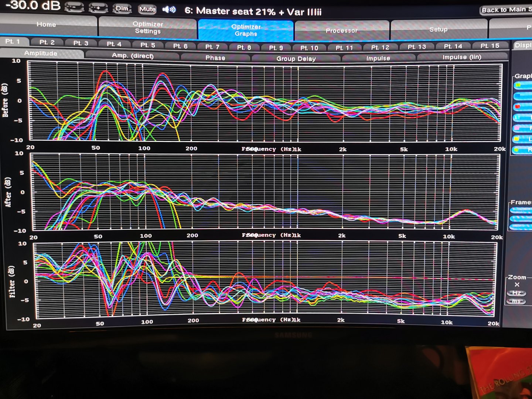Screen dimensions: 532x399
Task: Switch to the Processor tab
Action: pyautogui.click(x=341, y=31)
